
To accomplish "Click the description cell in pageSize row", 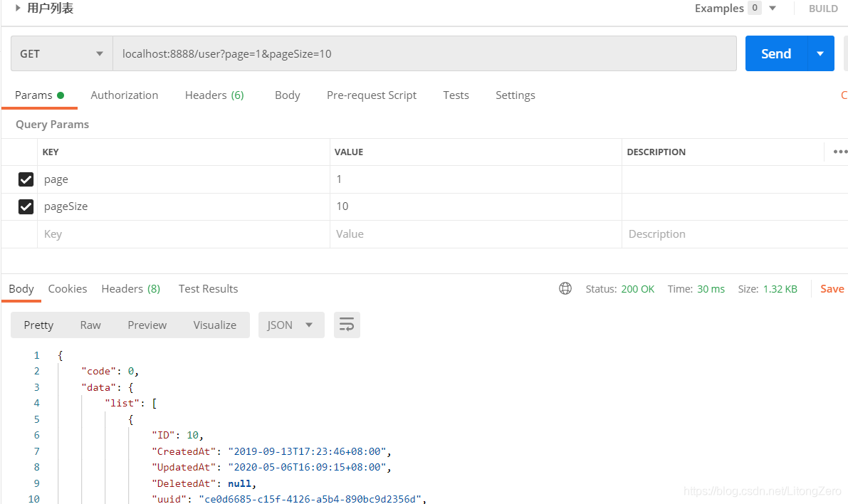I will (x=734, y=206).
